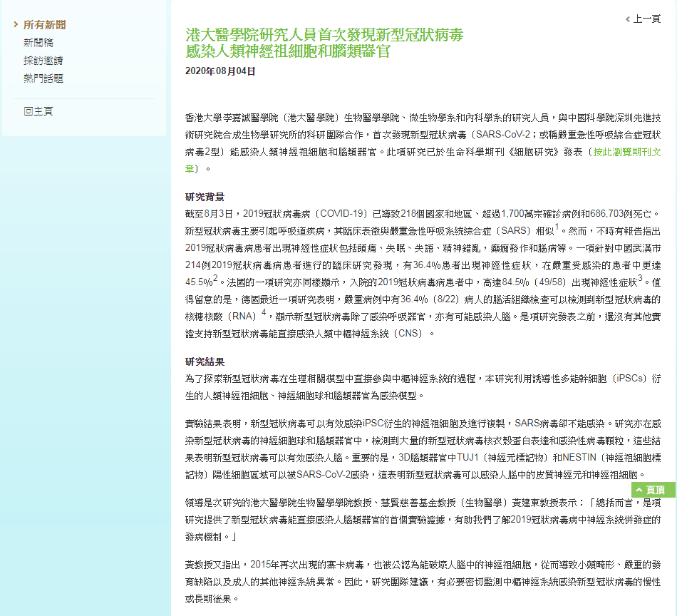
Task: Click the name 黃建東教授 in the quote paragraph
Action: tap(535, 503)
